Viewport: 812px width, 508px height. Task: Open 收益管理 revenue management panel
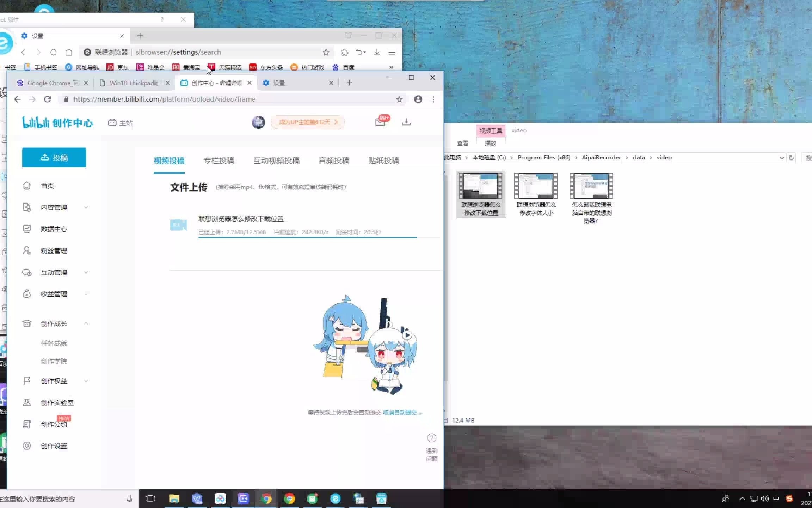coord(54,293)
